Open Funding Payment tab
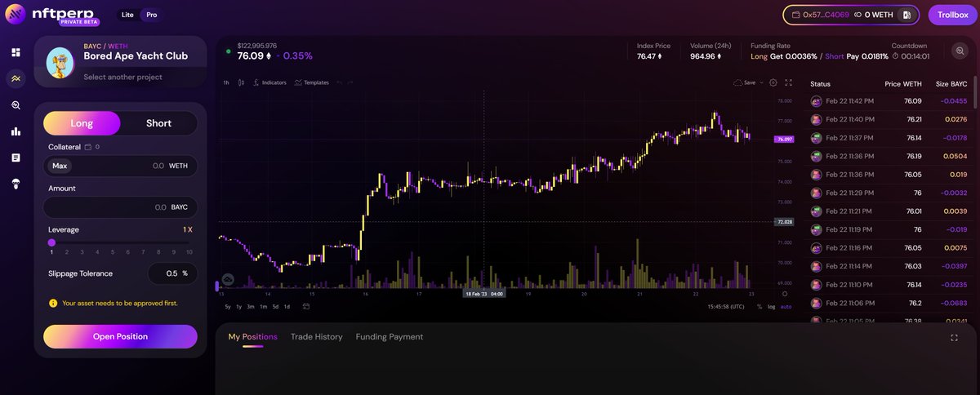Viewport: 980px width, 395px height. 390,336
